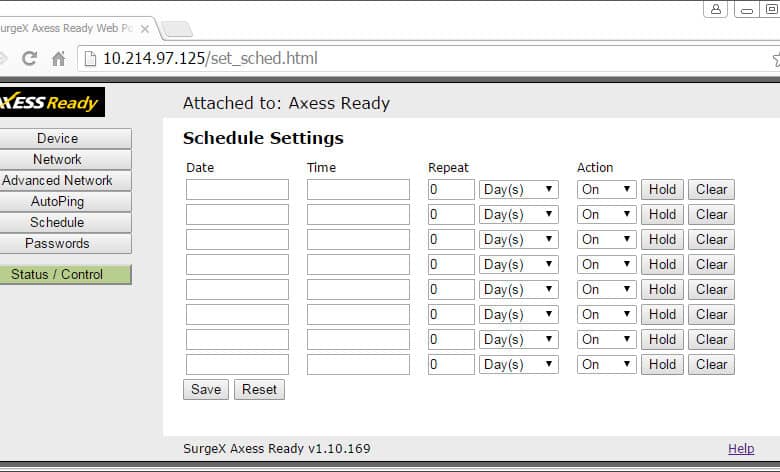Open the third row Day(s) dropdown
The height and width of the screenshot is (472, 780).
tap(519, 239)
